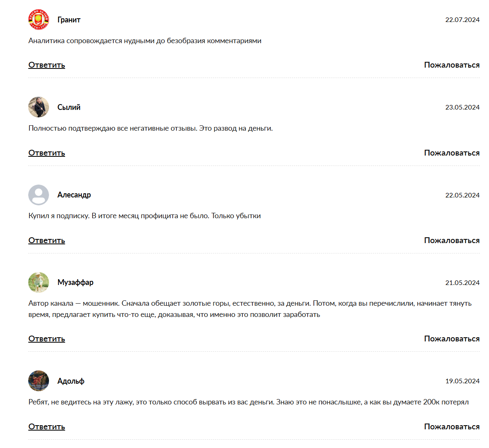Report Алесандр's comment via Пожаловаться
489x448 pixels.
[x=452, y=241]
